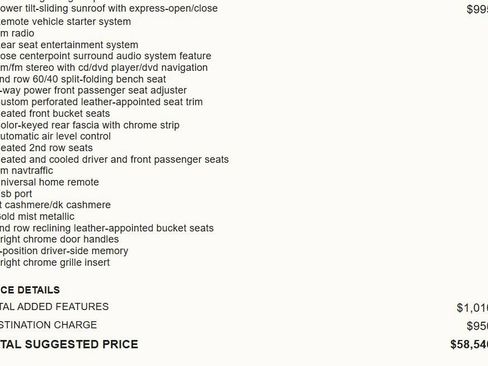Select centerpoint surround audio system feature line
Viewport: 488px width, 366px height.
[x=106, y=56]
